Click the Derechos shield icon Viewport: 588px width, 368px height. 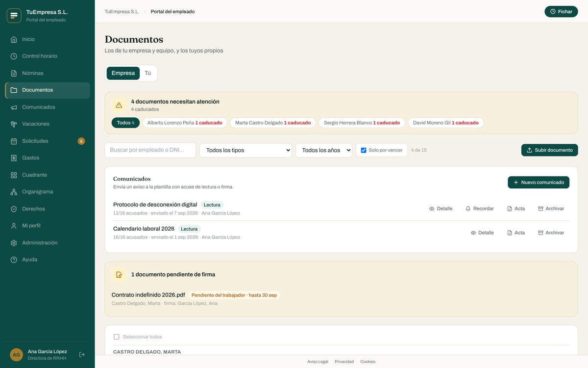coord(14,209)
